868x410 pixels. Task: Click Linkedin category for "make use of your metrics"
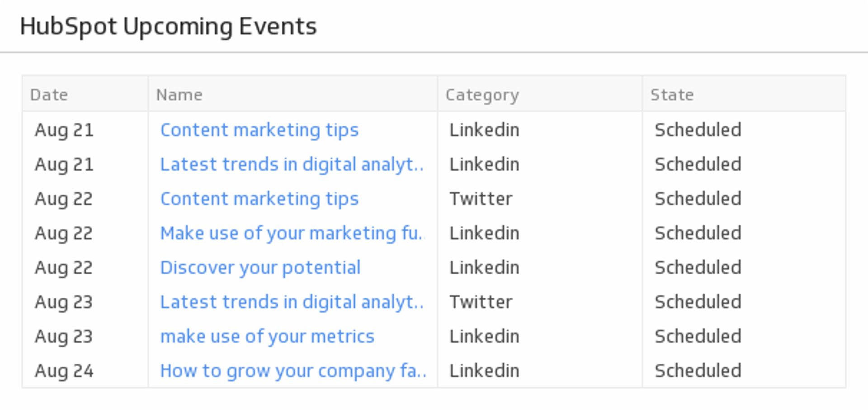[x=484, y=337]
